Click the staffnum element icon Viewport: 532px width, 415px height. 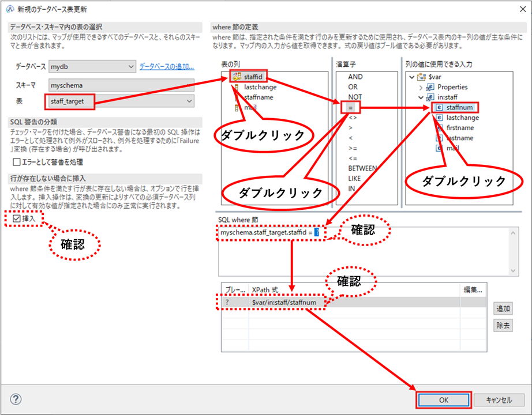pos(439,107)
